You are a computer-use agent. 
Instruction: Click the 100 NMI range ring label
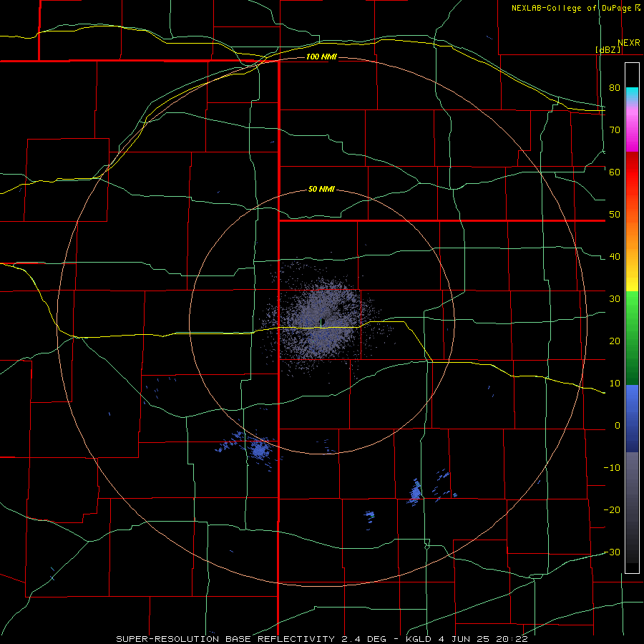click(x=321, y=57)
